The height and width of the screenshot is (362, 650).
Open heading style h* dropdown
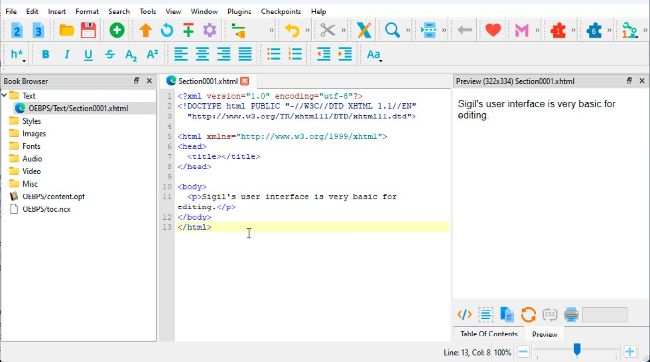18,54
